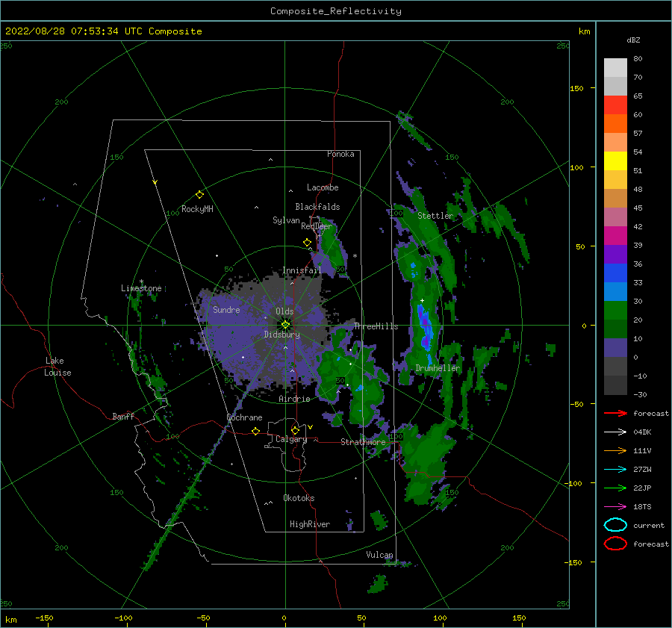Click the Olds label near radar center
The width and height of the screenshot is (672, 628).
pos(284,311)
